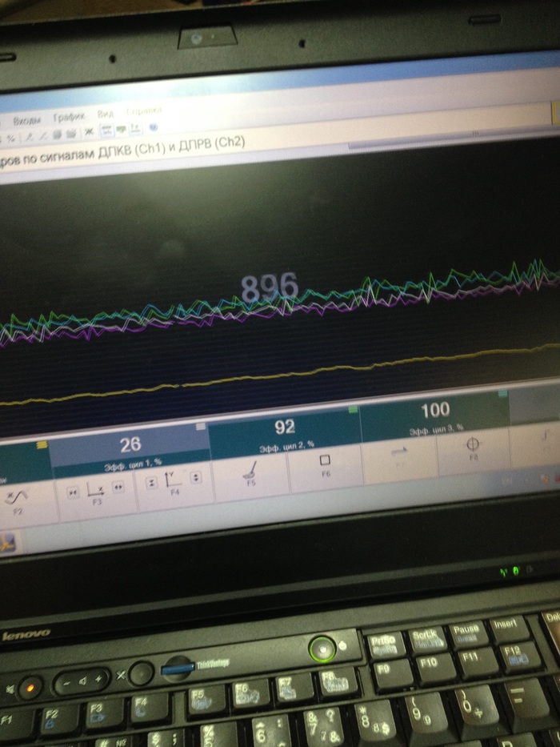Select the Эфф. цил 1 value panel showing 26
This screenshot has width=560, height=747.
point(130,450)
